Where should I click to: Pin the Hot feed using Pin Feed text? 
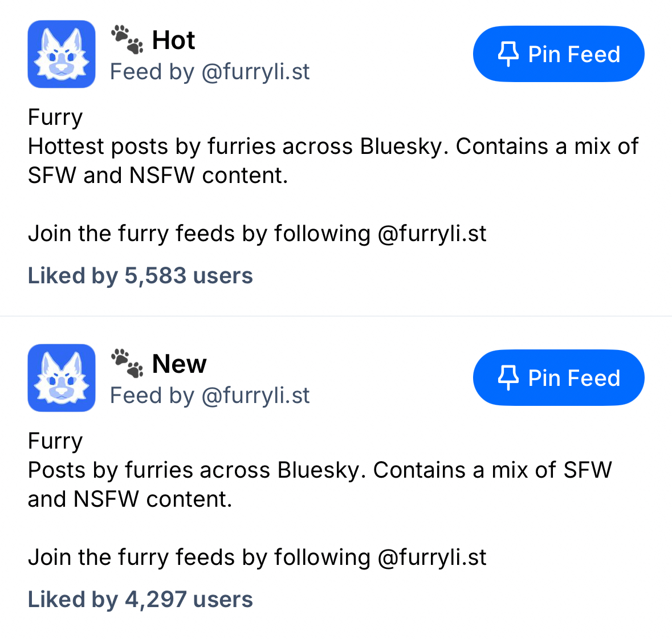[x=574, y=55]
